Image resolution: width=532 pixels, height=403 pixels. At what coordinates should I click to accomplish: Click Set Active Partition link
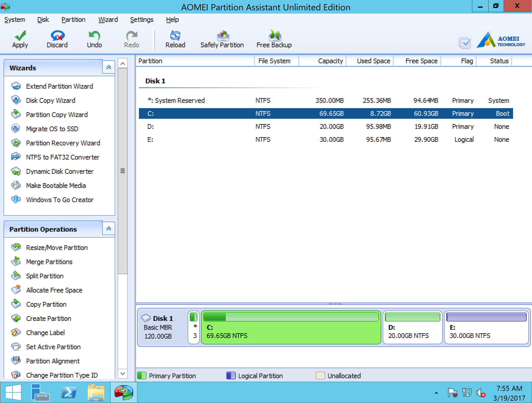pos(53,347)
